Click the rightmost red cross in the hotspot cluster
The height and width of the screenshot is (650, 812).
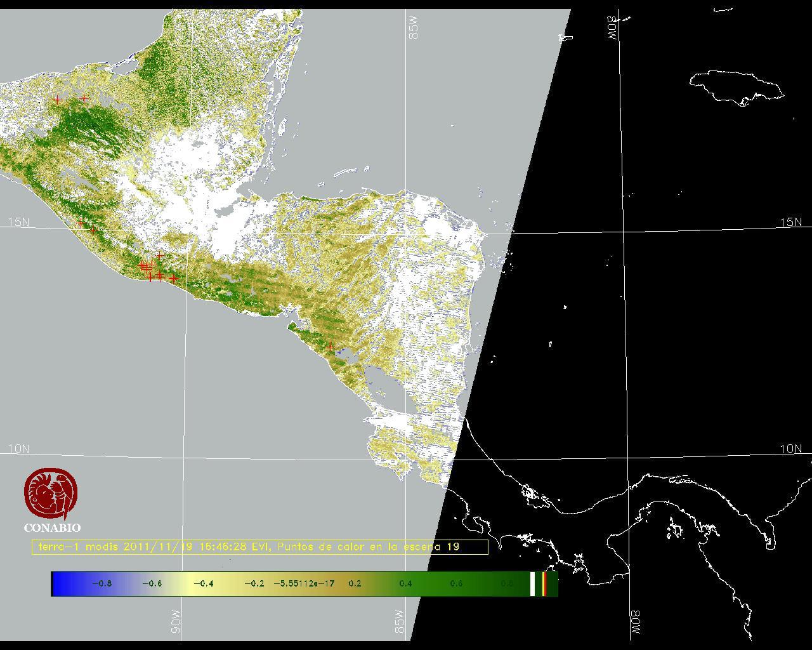click(173, 279)
